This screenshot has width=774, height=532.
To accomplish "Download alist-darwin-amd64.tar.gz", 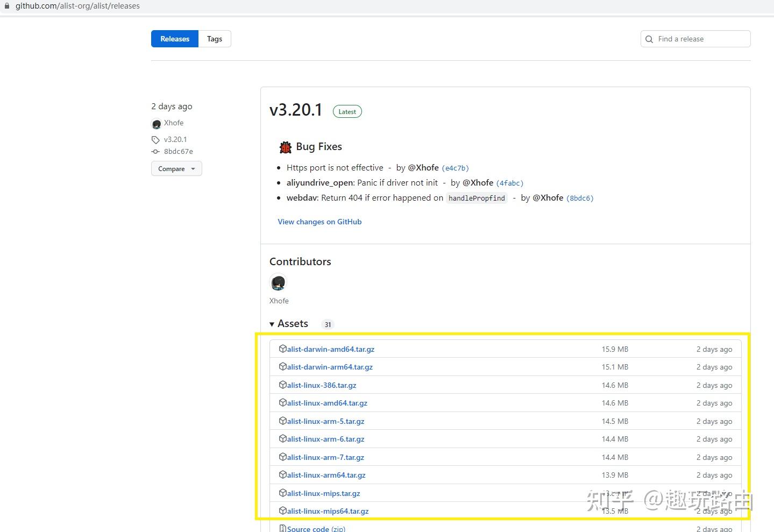I will pos(330,349).
